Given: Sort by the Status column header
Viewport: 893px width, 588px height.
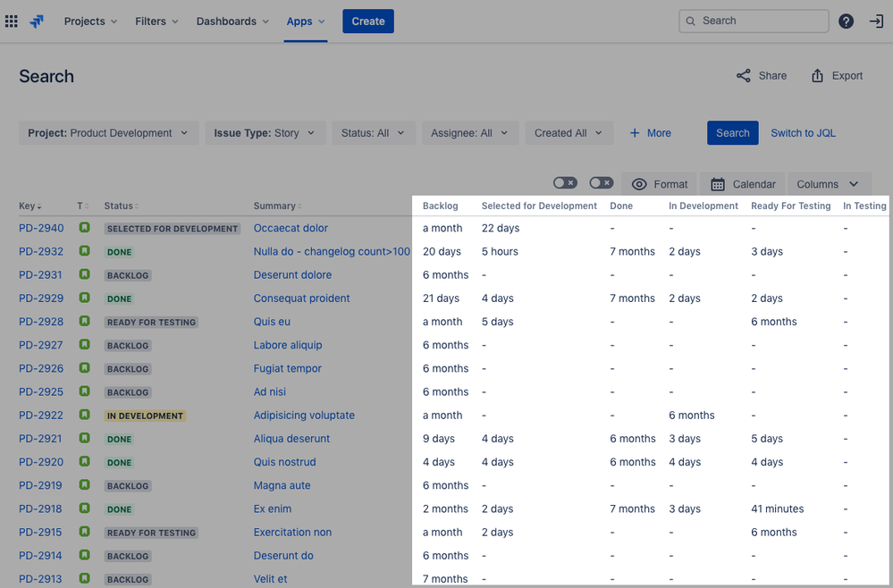Looking at the screenshot, I should tap(122, 206).
